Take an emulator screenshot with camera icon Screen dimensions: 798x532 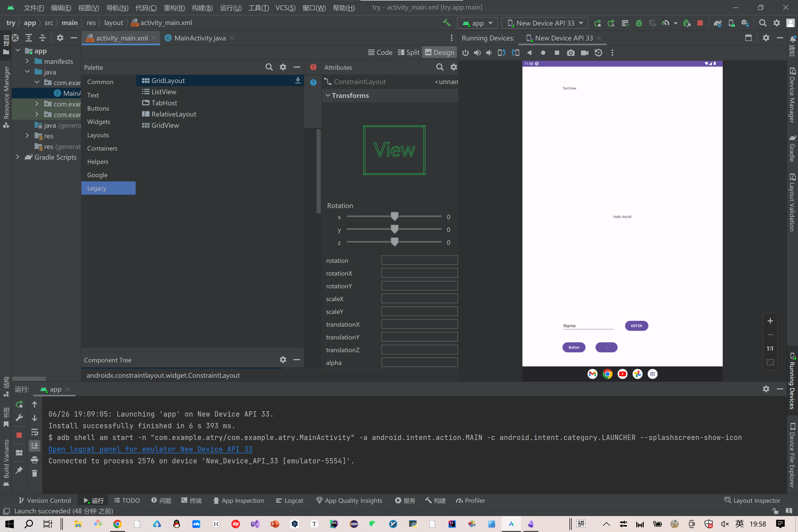pos(571,53)
